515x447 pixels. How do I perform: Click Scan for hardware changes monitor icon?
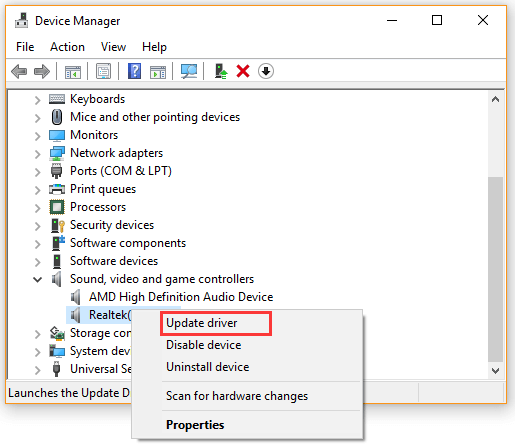pos(189,71)
